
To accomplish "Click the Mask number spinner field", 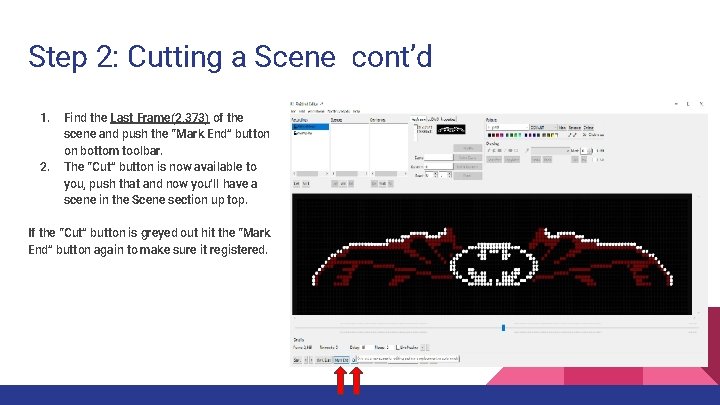I will [586, 151].
